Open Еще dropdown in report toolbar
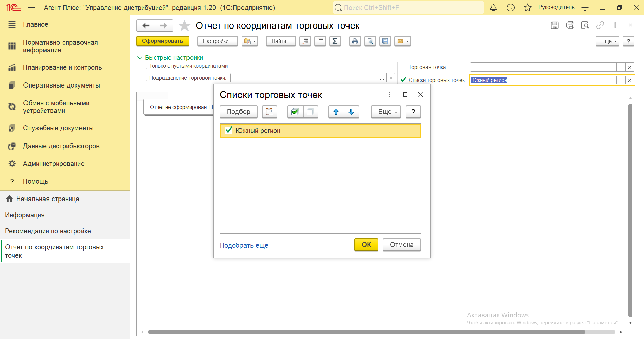 point(607,41)
